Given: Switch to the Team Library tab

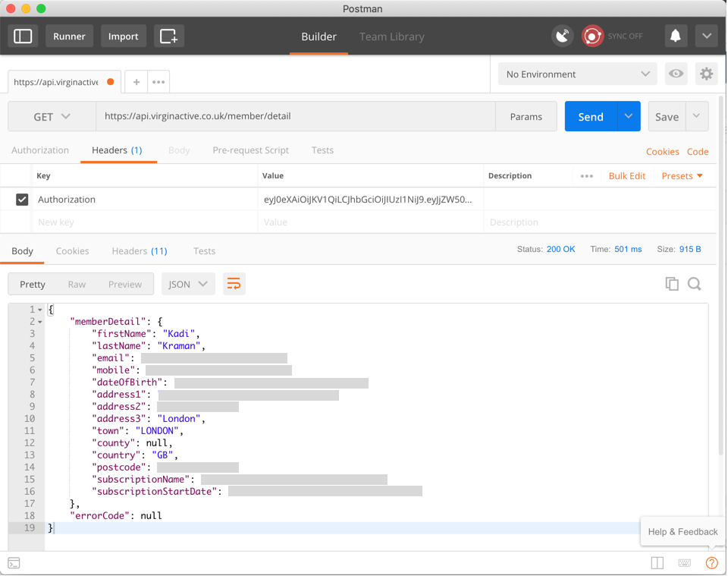Looking at the screenshot, I should (x=391, y=36).
